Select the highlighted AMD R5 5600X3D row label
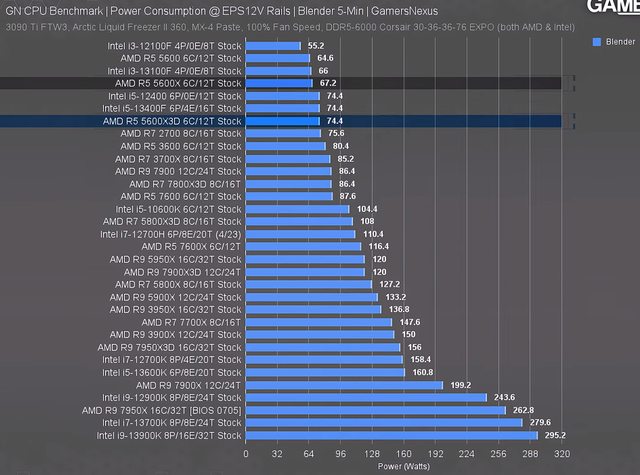Screen dimensions: 640x475 click(172, 121)
